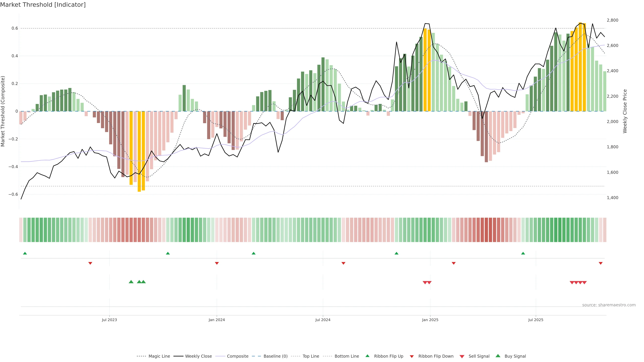Toggle the Magic Line legend entry
This screenshot has width=644, height=362.
(x=159, y=356)
